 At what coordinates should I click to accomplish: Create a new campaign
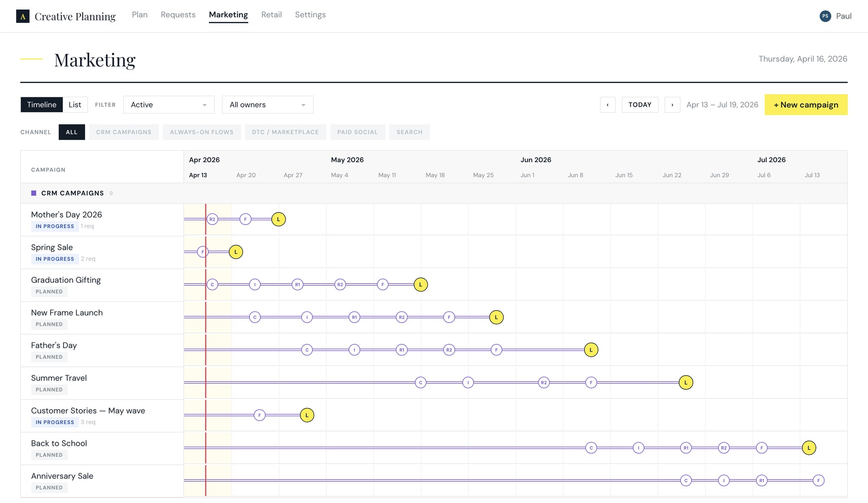tap(806, 105)
